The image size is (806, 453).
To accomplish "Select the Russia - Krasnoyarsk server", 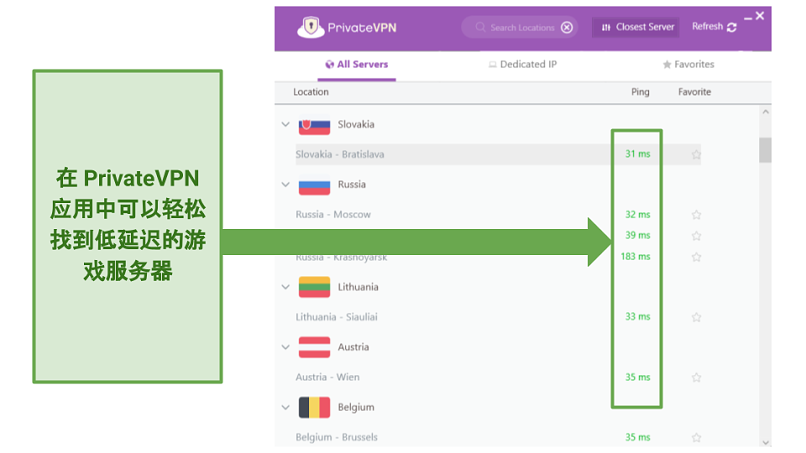I will click(341, 257).
